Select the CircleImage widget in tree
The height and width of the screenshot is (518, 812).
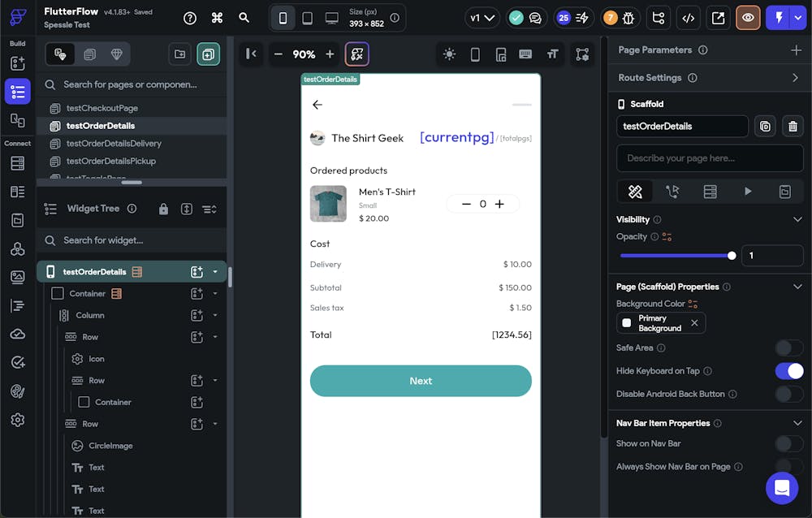110,446
